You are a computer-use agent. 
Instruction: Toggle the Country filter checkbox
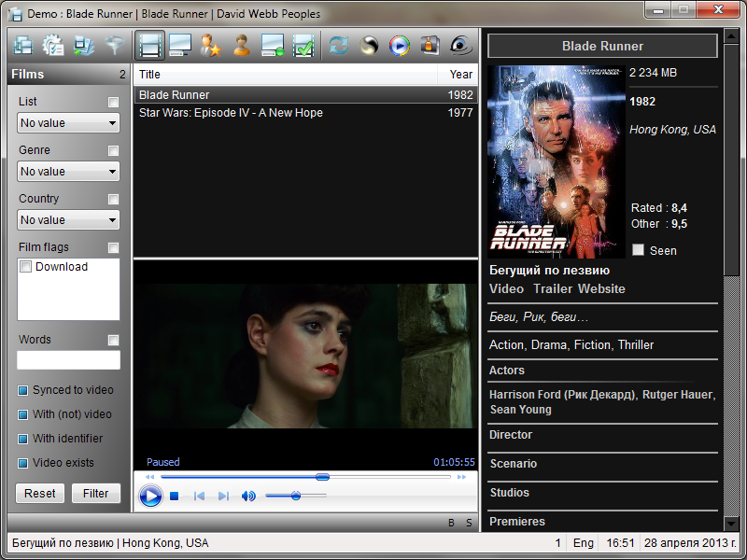pyautogui.click(x=113, y=199)
